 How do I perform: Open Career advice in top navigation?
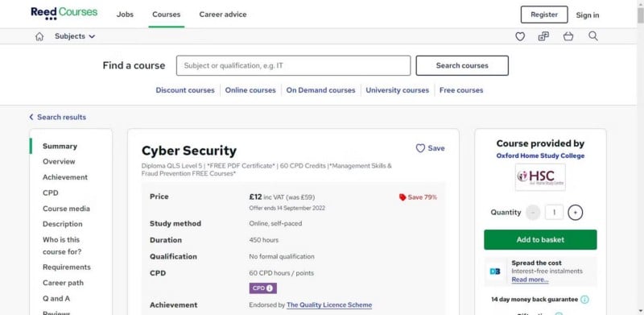[223, 15]
